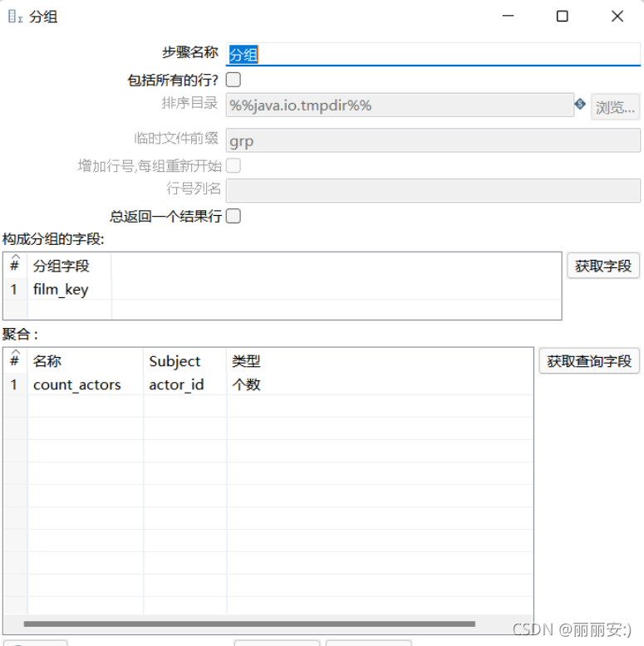Click the variable insert diamond icon
This screenshot has width=644, height=646.
tap(580, 104)
